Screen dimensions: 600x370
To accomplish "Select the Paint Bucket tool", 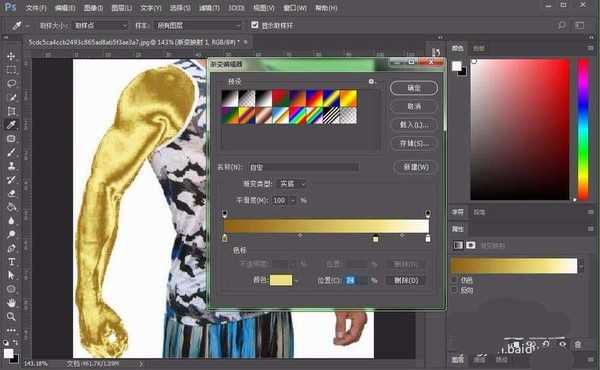I will (11, 207).
